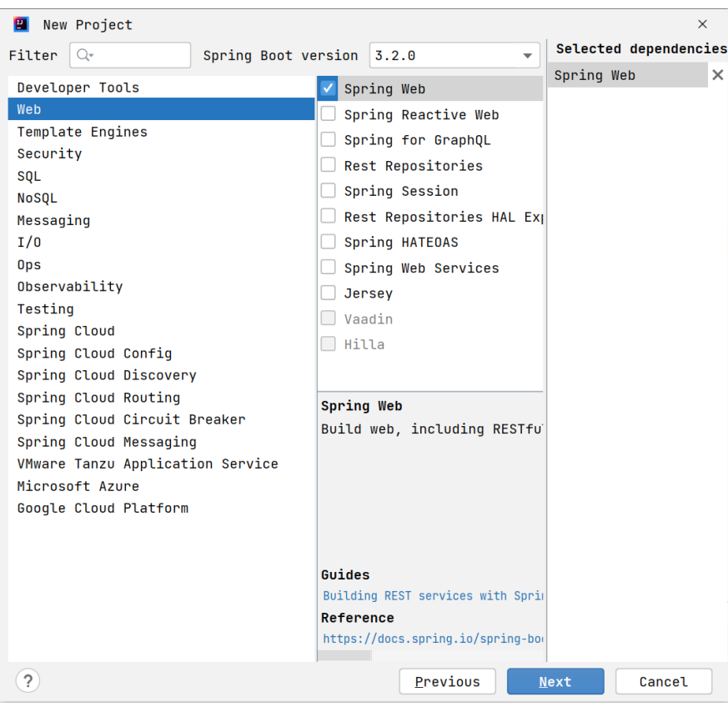Image resolution: width=728 pixels, height=707 pixels.
Task: Tick the Jersey checkbox
Action: click(329, 293)
